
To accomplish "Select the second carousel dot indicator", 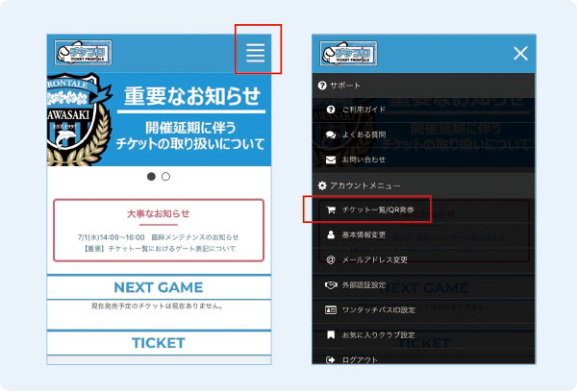I will coord(166,177).
